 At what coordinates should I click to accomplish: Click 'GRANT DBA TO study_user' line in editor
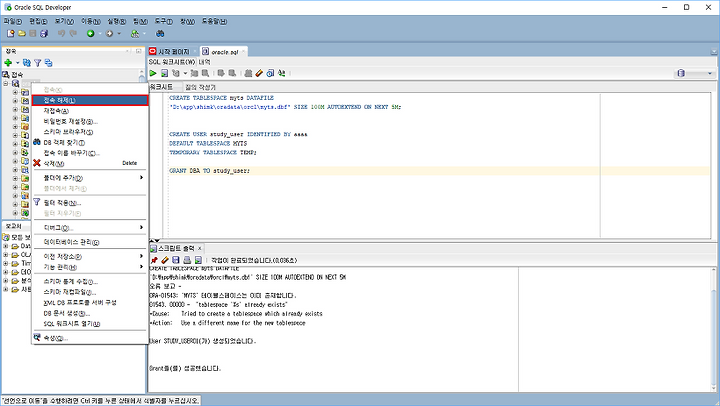209,170
